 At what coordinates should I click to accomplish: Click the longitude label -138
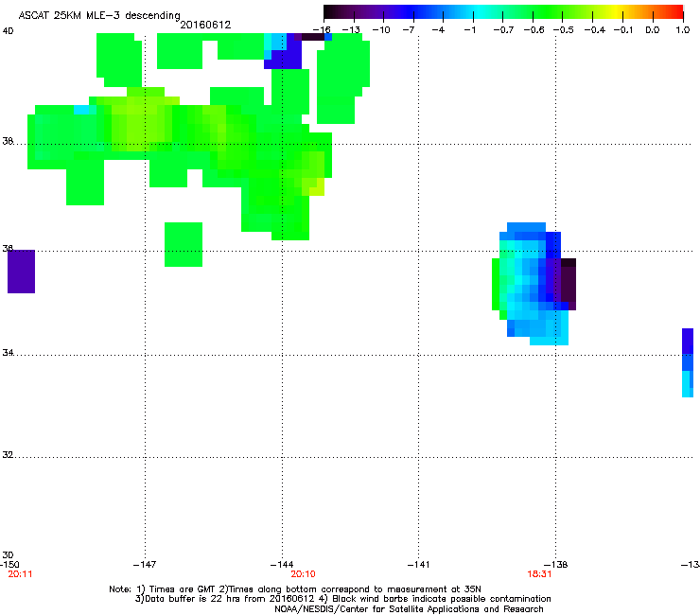click(556, 565)
